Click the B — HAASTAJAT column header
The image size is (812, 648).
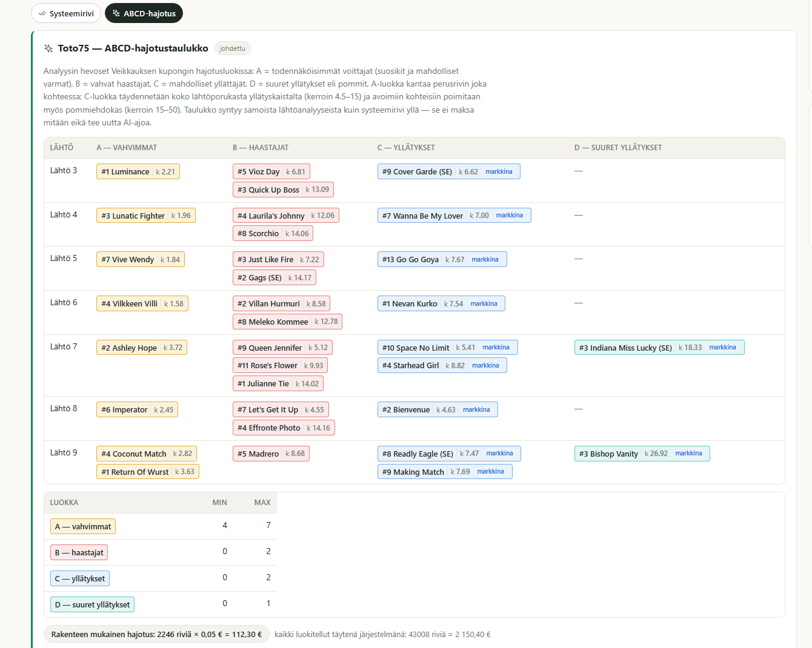point(261,148)
